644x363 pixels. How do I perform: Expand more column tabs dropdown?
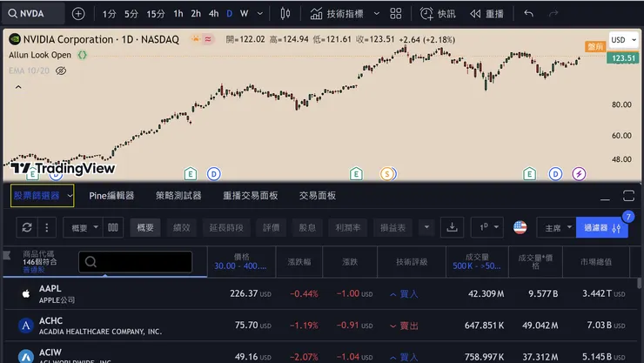coord(426,227)
